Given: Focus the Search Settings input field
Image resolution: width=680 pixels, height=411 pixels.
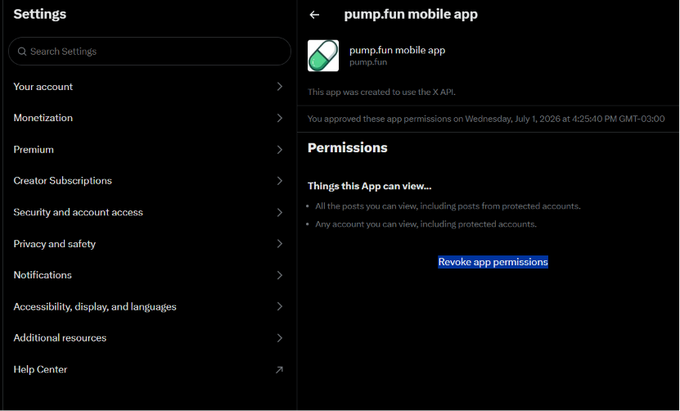Looking at the screenshot, I should (150, 51).
